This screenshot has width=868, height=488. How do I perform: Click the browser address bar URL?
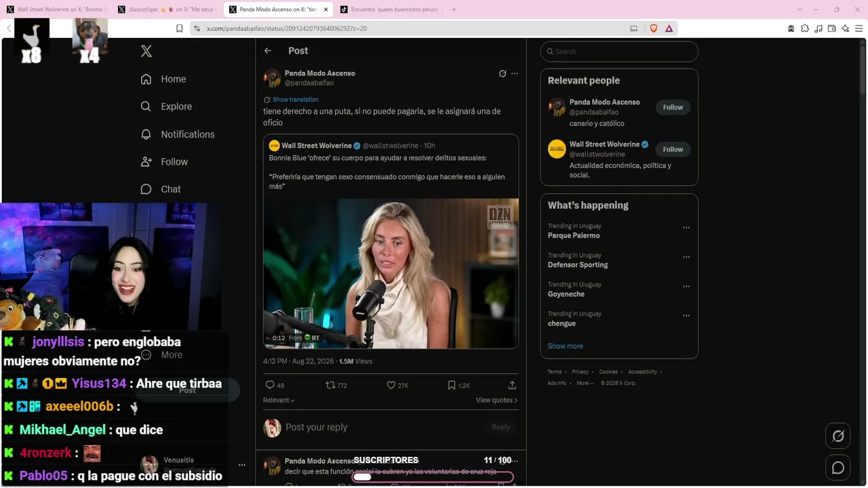pos(287,28)
